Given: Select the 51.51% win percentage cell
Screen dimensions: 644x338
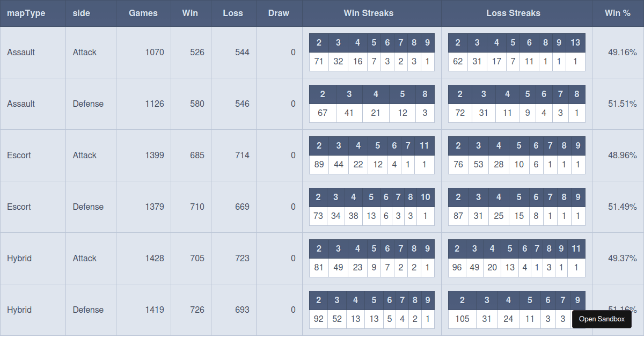Looking at the screenshot, I should coord(622,104).
